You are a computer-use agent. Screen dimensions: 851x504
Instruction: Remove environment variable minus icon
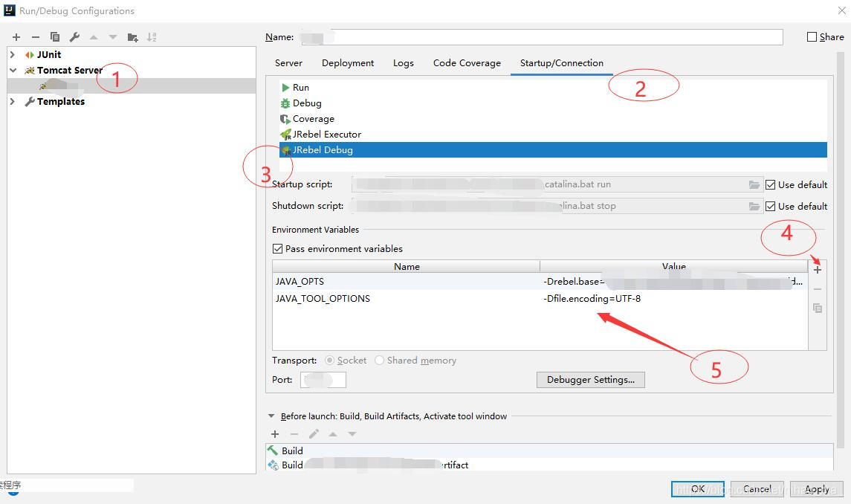(x=818, y=289)
